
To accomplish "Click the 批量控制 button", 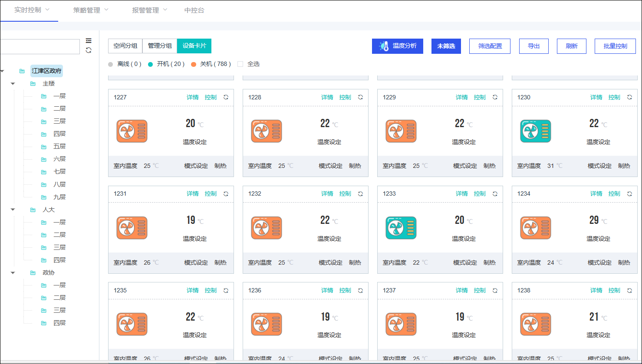I will [x=615, y=46].
